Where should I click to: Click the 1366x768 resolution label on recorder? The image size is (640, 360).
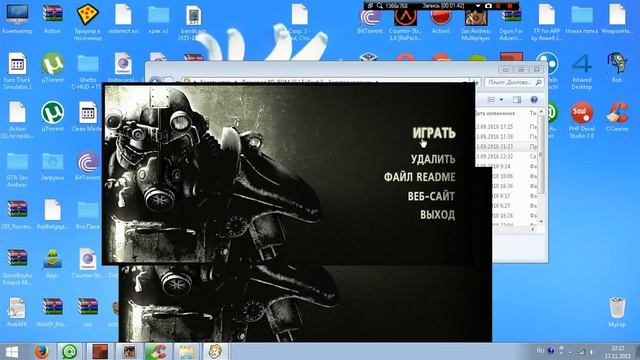396,6
